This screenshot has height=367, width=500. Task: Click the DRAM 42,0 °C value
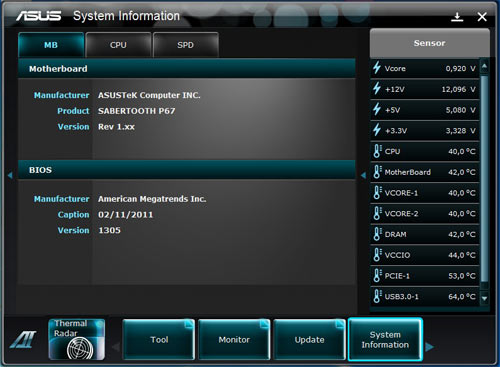[x=462, y=234]
